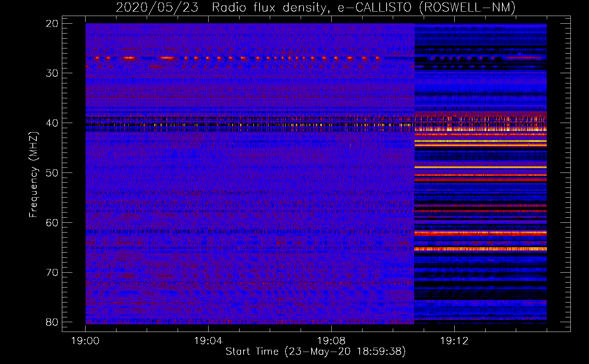Click the y-axis tick label '20'

(x=52, y=24)
